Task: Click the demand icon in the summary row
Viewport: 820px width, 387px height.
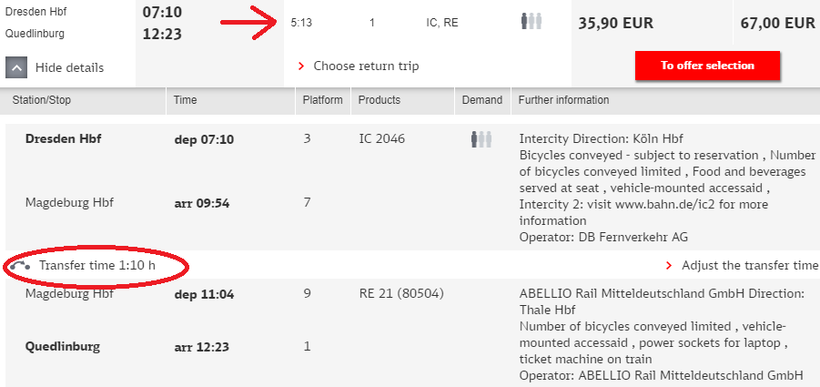Action: (531, 22)
